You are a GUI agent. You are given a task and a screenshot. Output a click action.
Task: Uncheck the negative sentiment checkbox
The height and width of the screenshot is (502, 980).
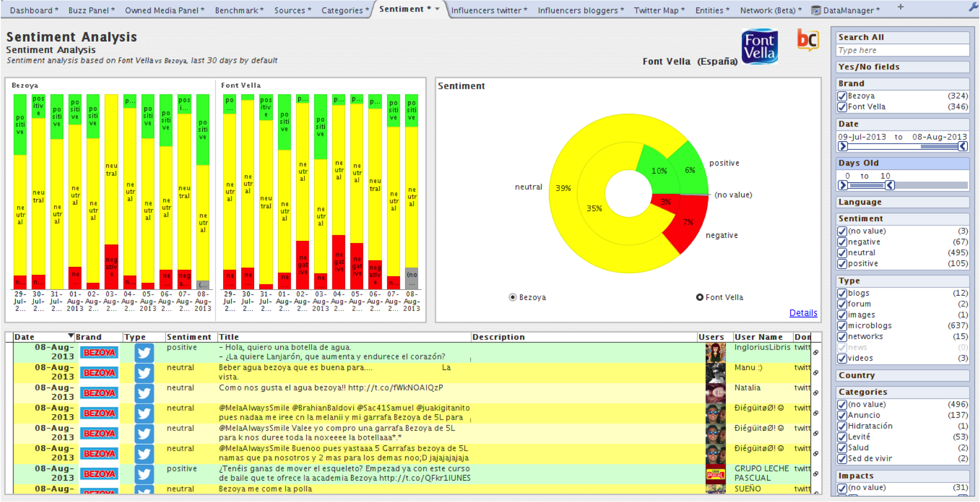pyautogui.click(x=842, y=242)
